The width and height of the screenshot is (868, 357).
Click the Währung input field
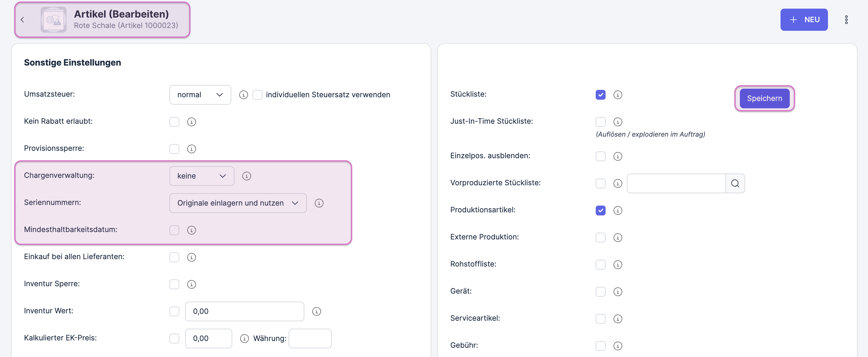pyautogui.click(x=310, y=339)
